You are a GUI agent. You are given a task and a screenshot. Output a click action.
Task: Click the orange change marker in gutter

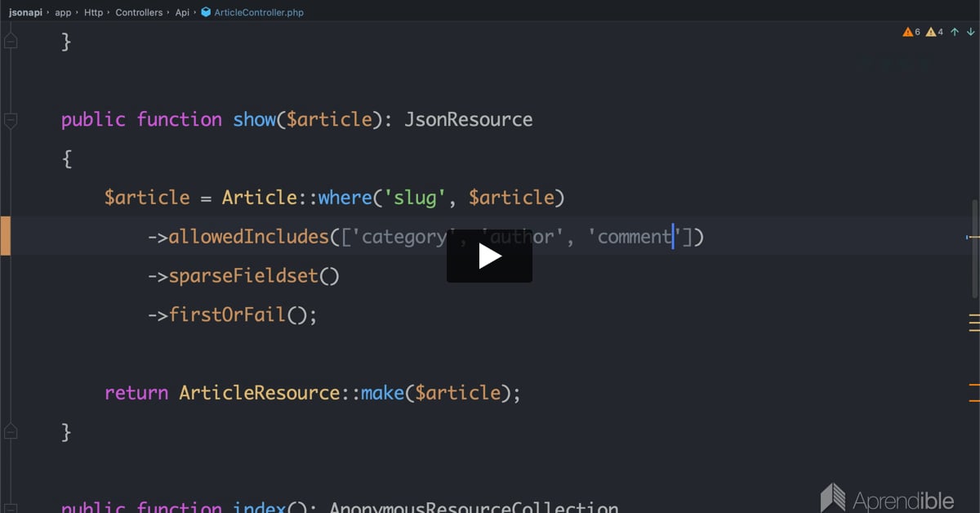[5, 237]
